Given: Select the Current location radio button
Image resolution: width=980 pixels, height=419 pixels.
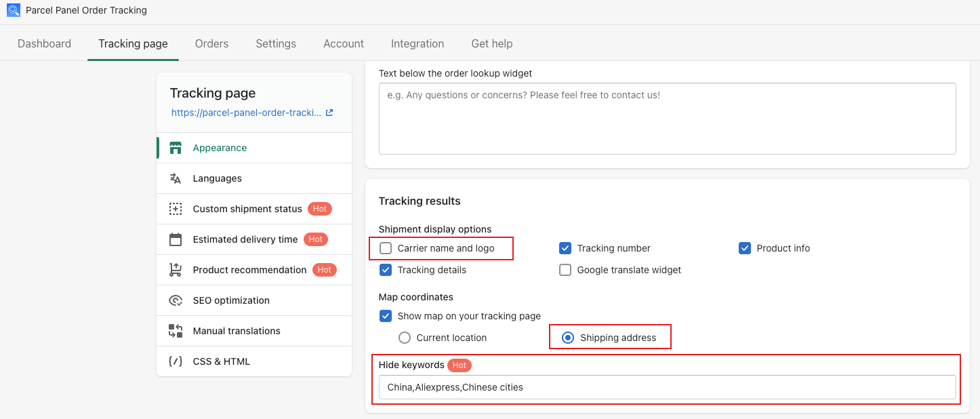Looking at the screenshot, I should click(x=405, y=338).
